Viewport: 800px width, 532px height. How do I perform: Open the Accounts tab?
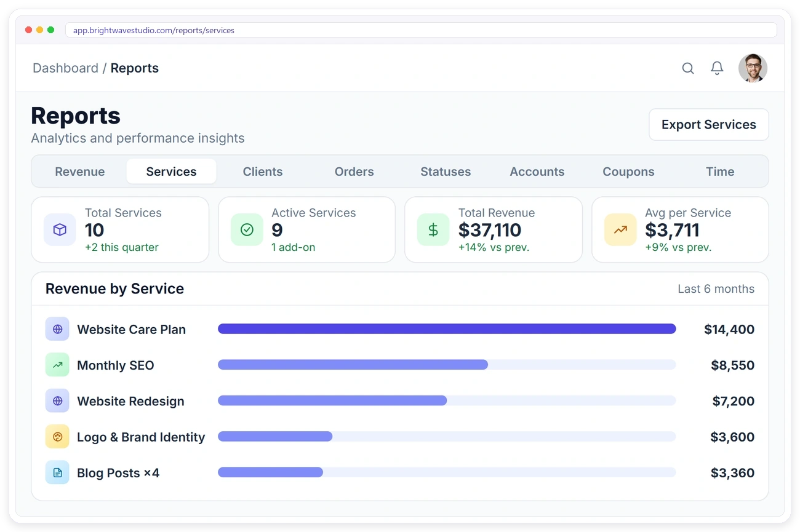pos(537,172)
